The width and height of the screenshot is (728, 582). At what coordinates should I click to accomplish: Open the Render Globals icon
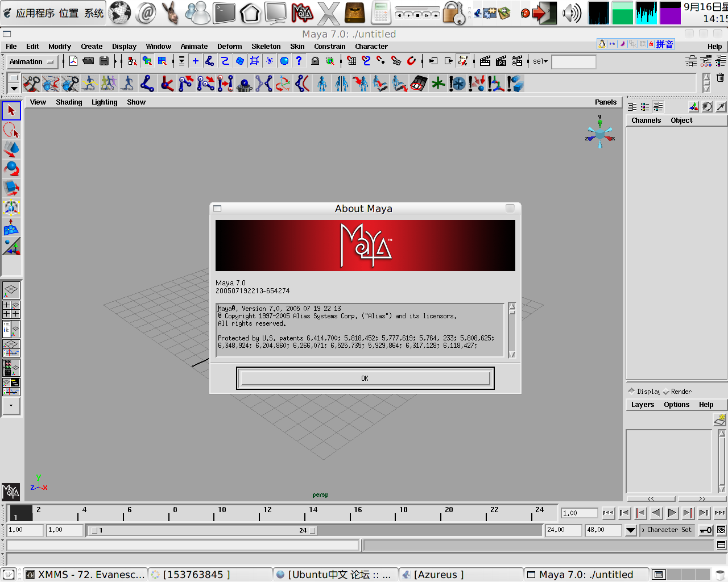tap(517, 61)
